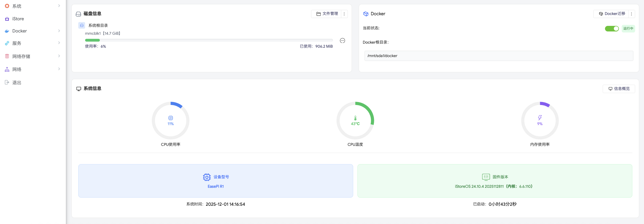
Task: Click the Docker whale icon in sidebar
Action: point(7,31)
